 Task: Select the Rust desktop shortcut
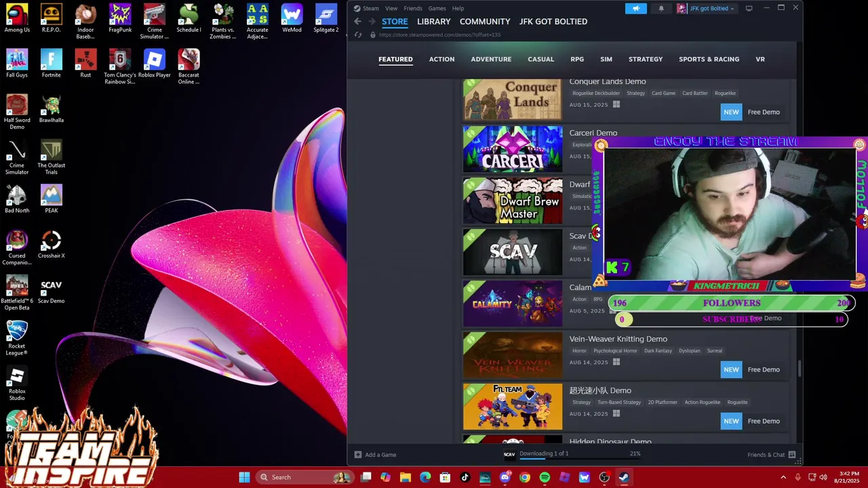[85, 64]
